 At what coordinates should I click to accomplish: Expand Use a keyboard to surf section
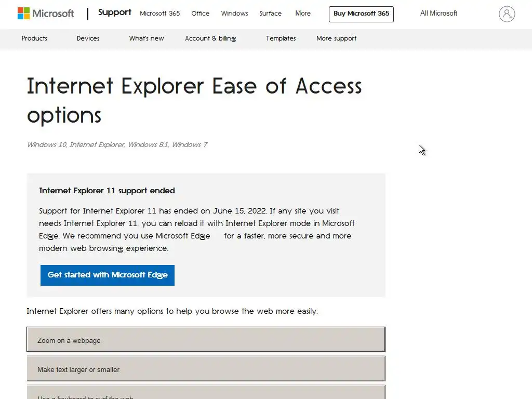(206, 394)
